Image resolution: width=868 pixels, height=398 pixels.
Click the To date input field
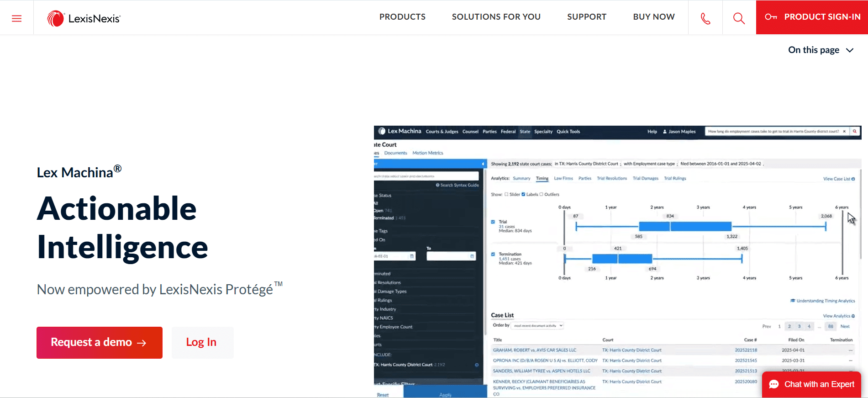(x=451, y=256)
